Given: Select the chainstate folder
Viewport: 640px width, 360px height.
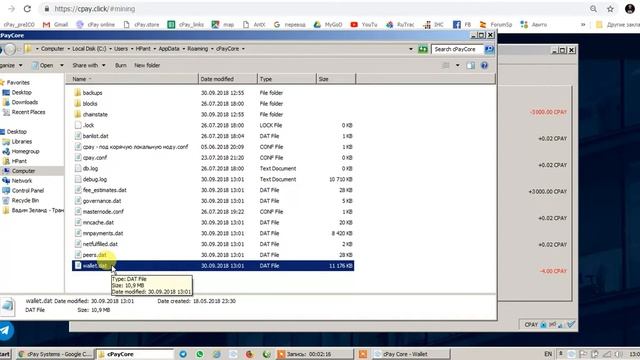Looking at the screenshot, I should (91, 114).
